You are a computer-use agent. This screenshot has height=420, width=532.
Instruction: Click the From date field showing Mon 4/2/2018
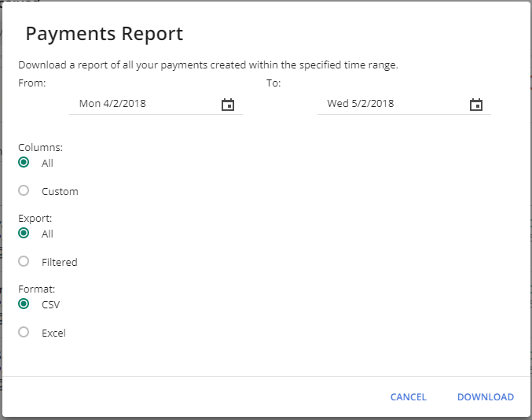141,104
